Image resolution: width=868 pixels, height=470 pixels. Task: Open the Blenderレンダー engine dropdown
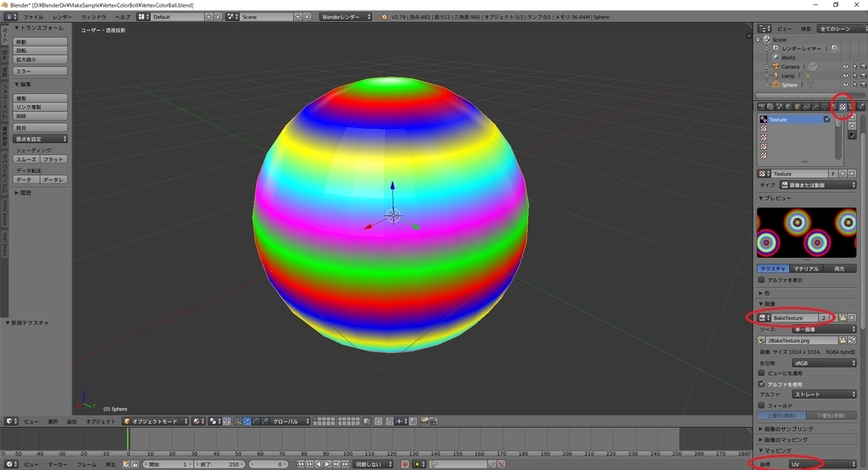coord(346,17)
